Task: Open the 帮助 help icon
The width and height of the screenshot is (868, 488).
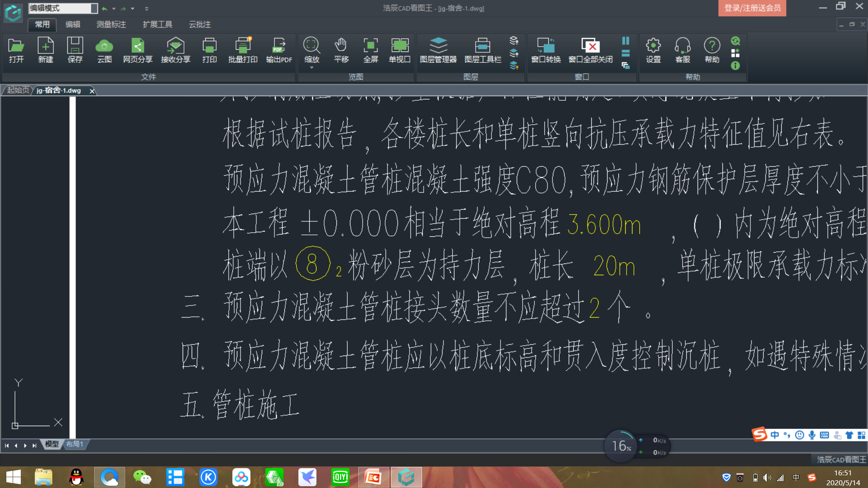Action: 712,50
